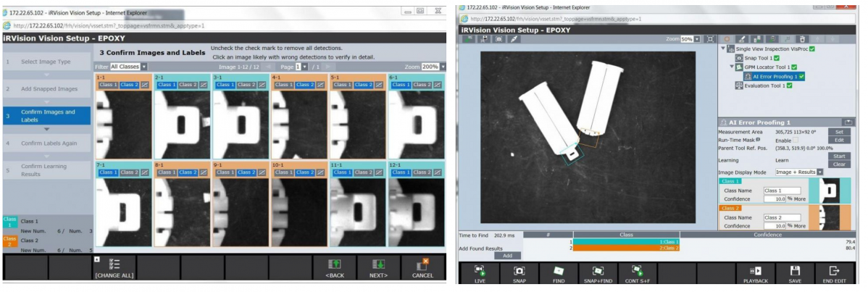This screenshot has width=868, height=292.
Task: Set image 5-1 label to Class 1
Action: coord(343,85)
